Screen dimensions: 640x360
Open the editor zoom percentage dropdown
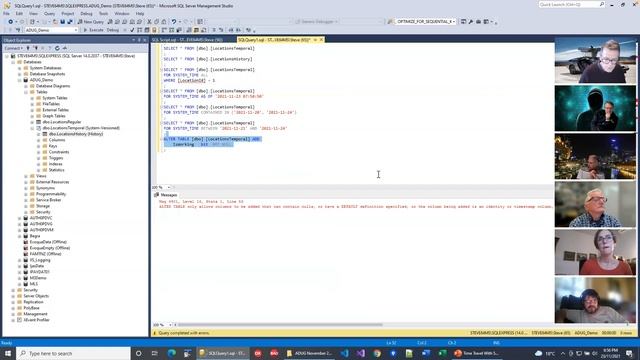coord(169,187)
